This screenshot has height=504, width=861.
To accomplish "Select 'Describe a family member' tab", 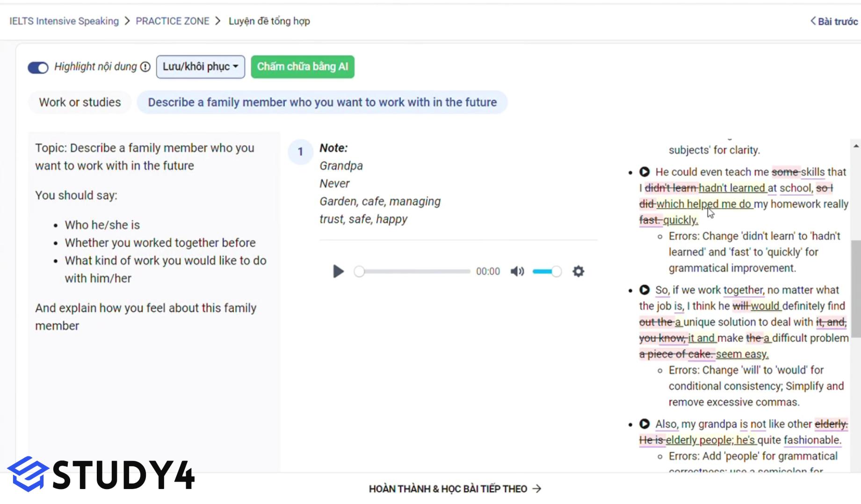I will click(x=322, y=102).
